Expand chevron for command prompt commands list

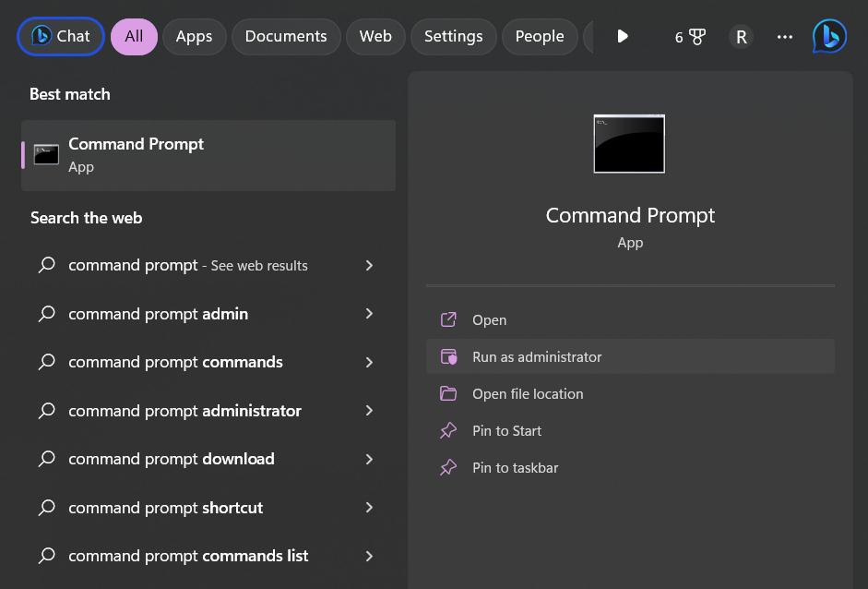coord(369,557)
